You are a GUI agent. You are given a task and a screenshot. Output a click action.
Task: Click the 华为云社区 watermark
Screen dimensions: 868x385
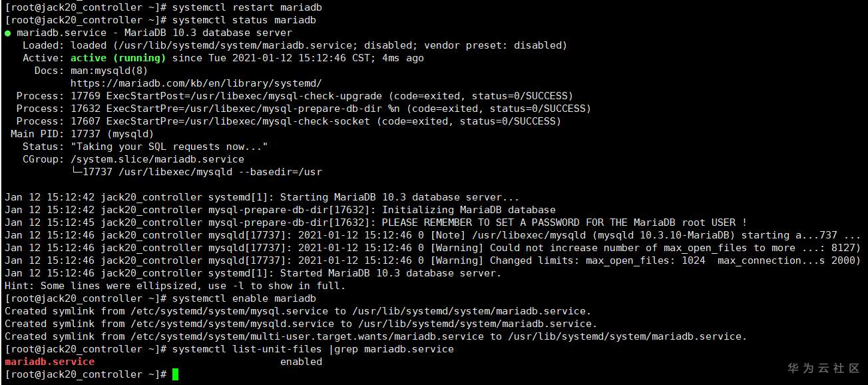[x=823, y=368]
